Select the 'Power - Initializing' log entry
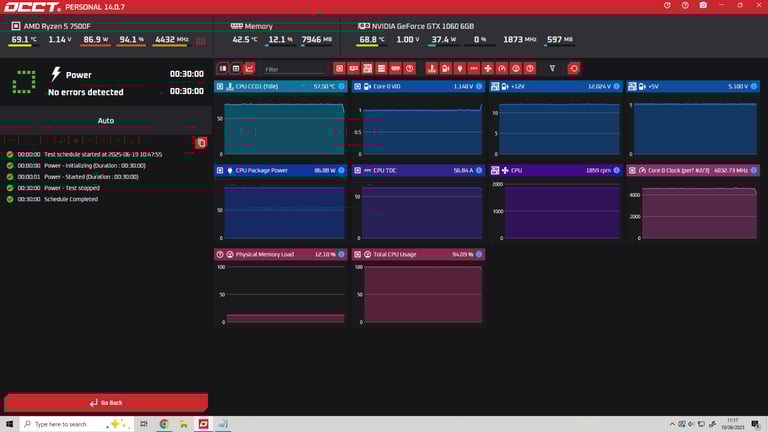Viewport: 768px width, 432px height. [x=95, y=166]
